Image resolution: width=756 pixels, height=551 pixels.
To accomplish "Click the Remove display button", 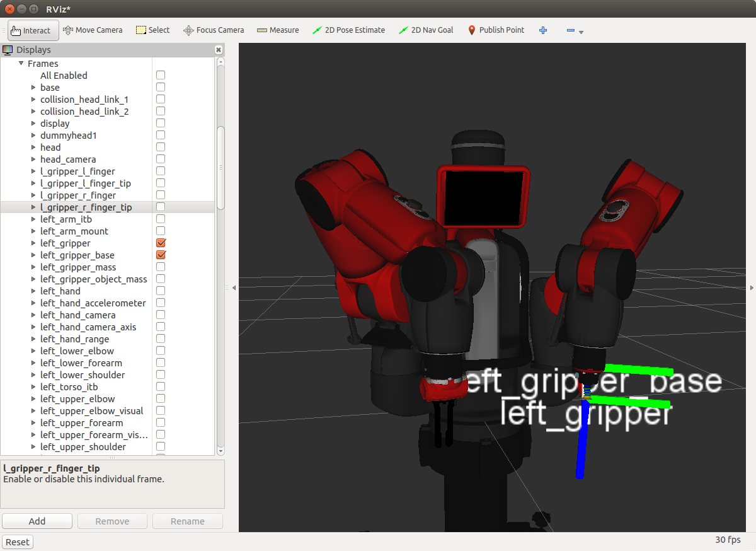I will [x=112, y=521].
